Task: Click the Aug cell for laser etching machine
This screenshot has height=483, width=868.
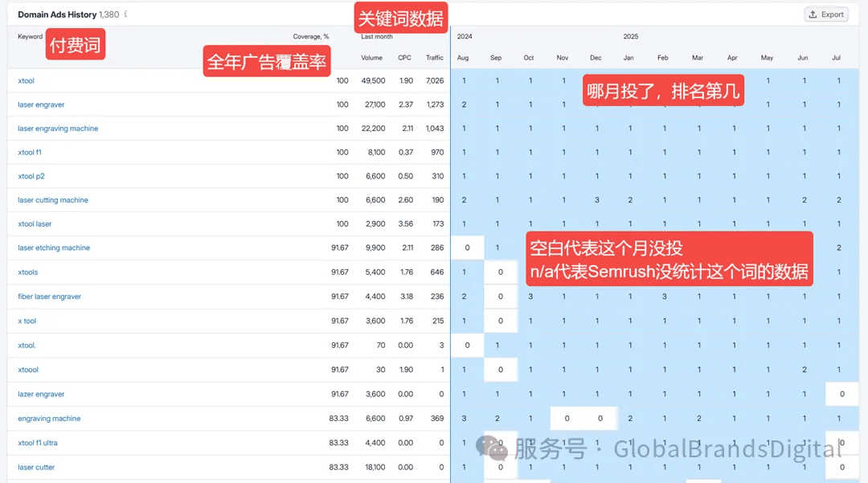Action: coord(467,248)
